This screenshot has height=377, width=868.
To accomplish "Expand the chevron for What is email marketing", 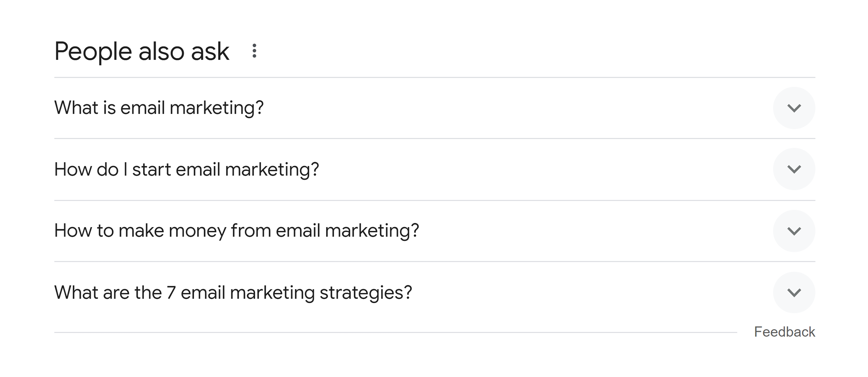I will [794, 108].
